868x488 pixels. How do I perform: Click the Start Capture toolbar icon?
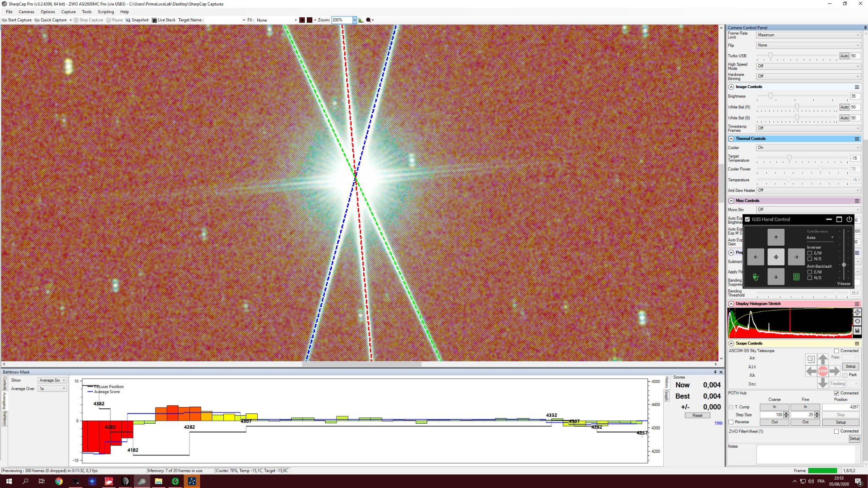pyautogui.click(x=4, y=20)
